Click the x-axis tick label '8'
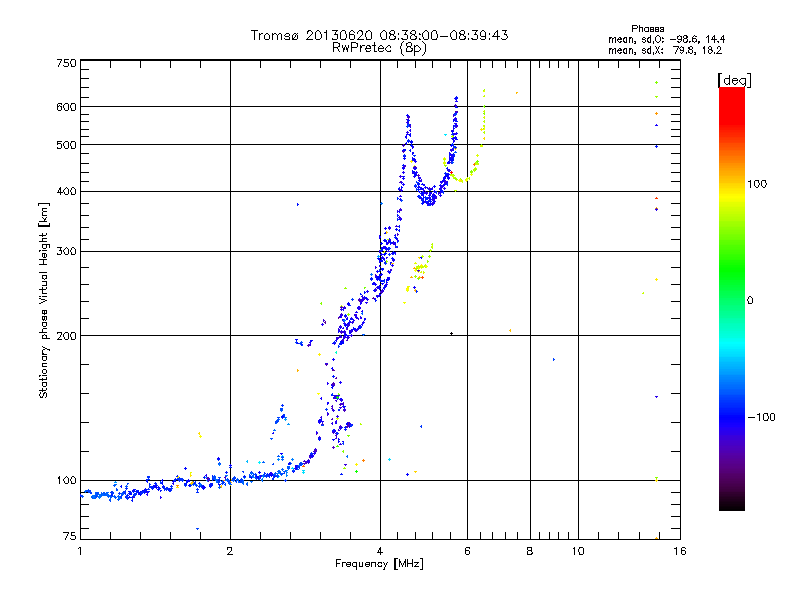Viewport: 800px width, 600px height. point(530,551)
